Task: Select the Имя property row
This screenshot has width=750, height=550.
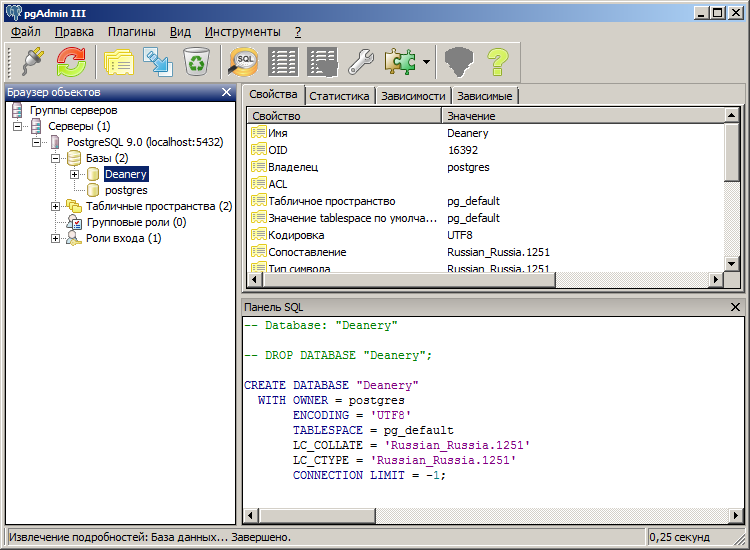Action: click(x=486, y=133)
